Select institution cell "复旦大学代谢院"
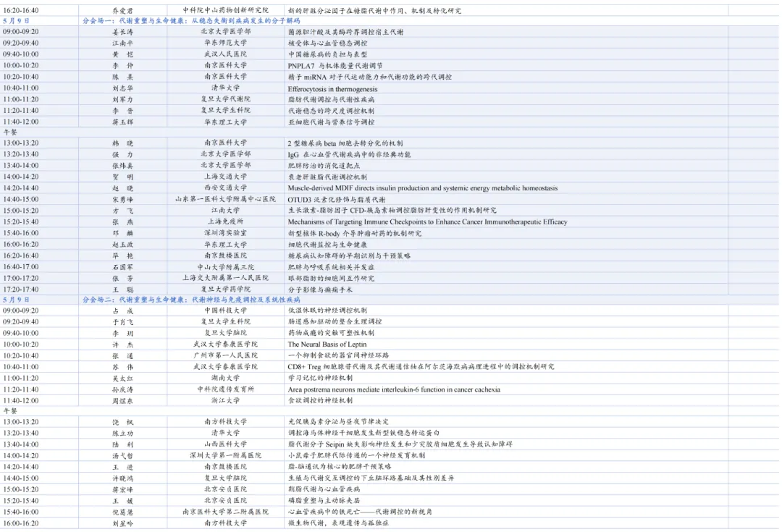The width and height of the screenshot is (782, 532). (x=225, y=98)
